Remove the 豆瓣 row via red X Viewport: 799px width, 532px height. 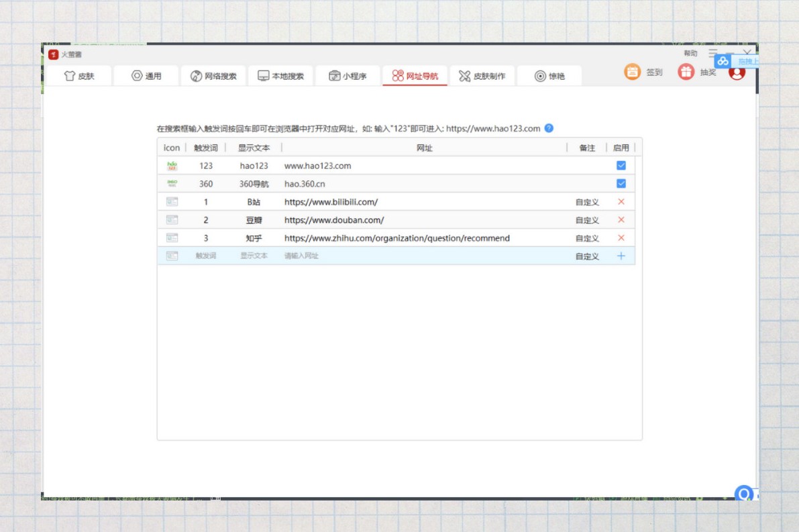click(x=621, y=220)
